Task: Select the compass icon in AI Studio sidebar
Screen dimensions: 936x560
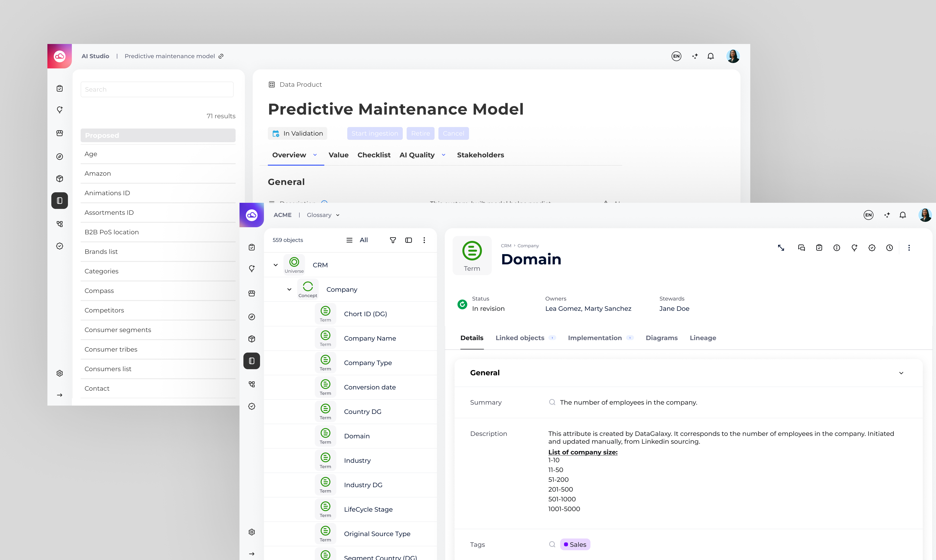Action: pos(60,157)
